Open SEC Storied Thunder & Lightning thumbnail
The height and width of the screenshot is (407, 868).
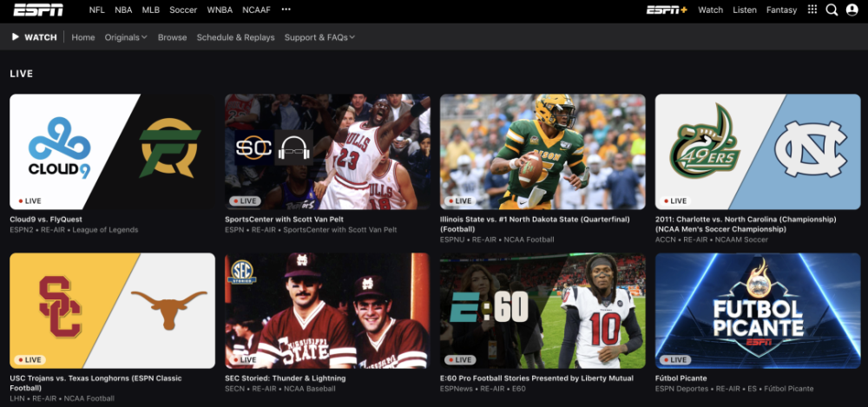pos(327,311)
